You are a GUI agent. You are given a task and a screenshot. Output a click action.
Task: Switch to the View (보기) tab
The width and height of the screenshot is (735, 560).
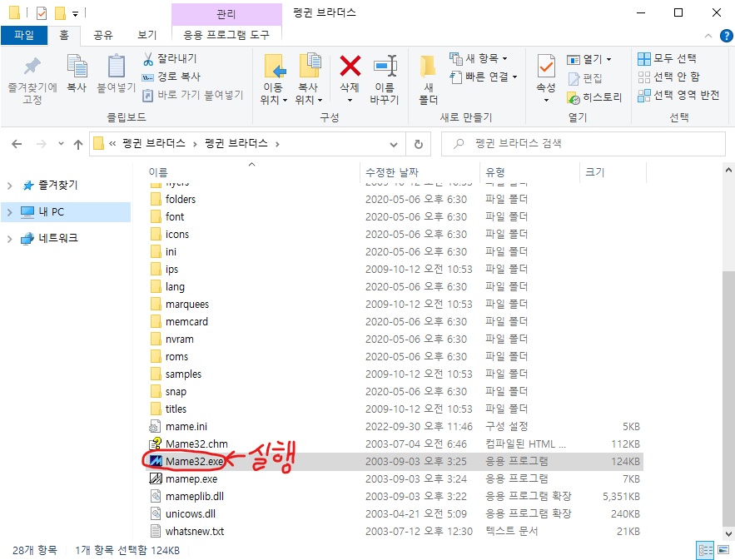pyautogui.click(x=147, y=35)
